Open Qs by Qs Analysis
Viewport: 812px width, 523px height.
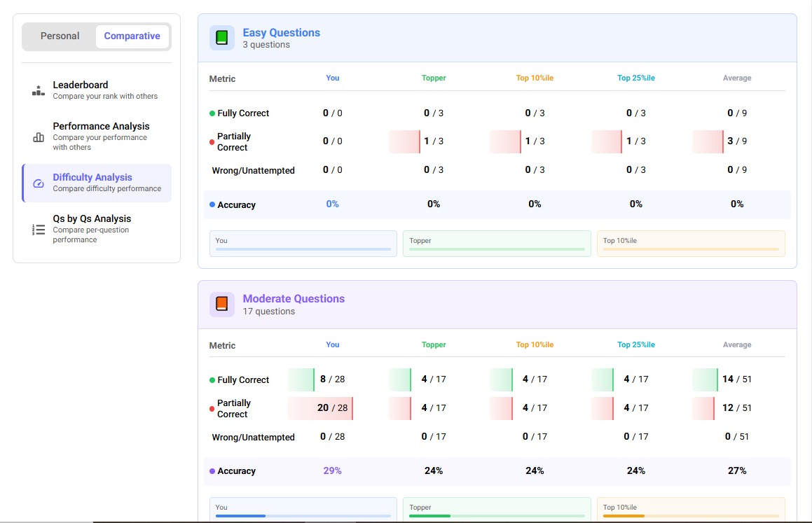(x=96, y=229)
